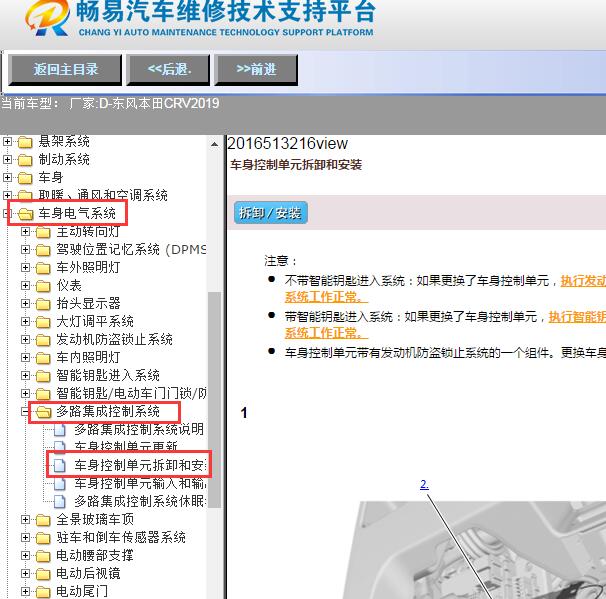Click the BCM location illustration image
Screen dimensions: 606x599
click(474, 550)
